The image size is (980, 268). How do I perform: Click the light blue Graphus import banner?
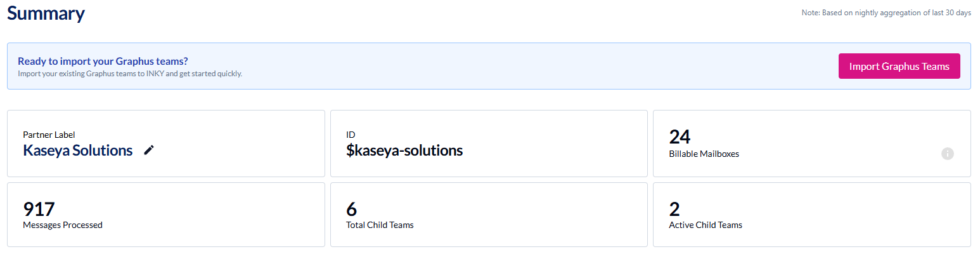[507, 66]
